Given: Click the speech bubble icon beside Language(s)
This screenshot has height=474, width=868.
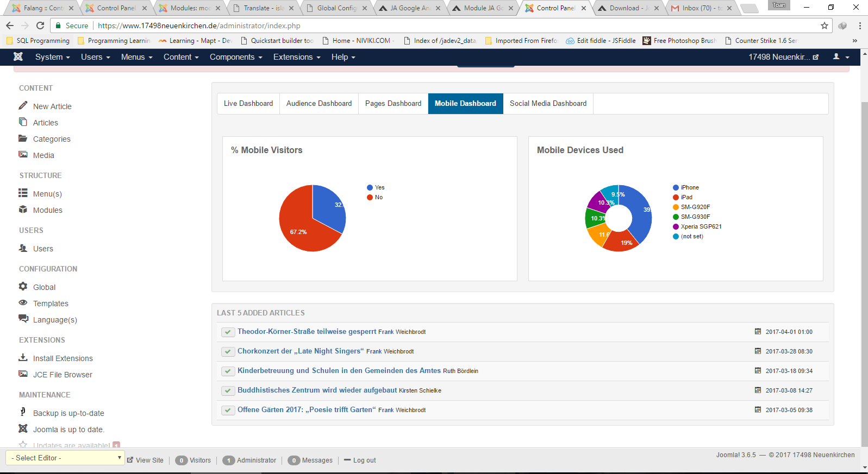Looking at the screenshot, I should (x=23, y=319).
